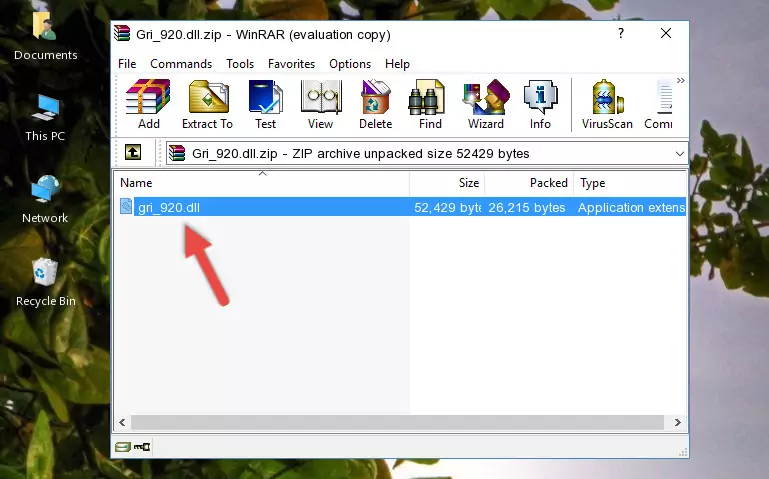Click the horizontal scrollbar thumb
Image resolution: width=769 pixels, height=479 pixels.
pos(397,422)
